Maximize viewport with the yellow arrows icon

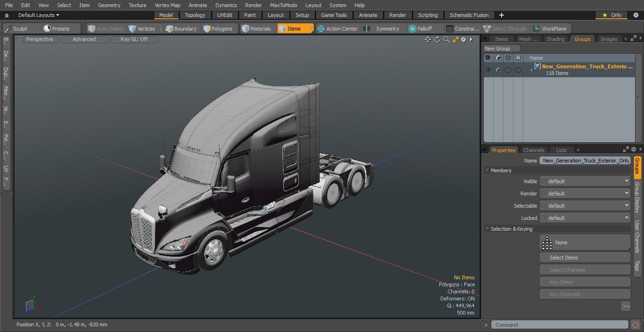tap(455, 40)
